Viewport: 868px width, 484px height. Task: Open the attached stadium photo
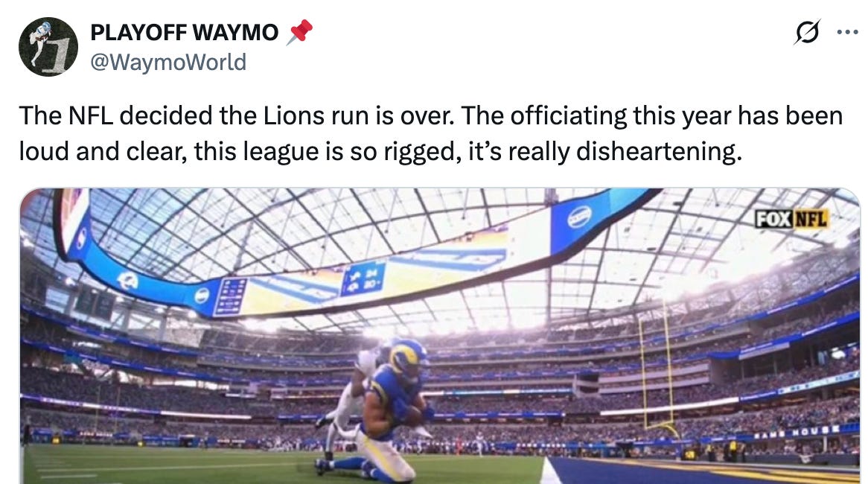tap(440, 336)
